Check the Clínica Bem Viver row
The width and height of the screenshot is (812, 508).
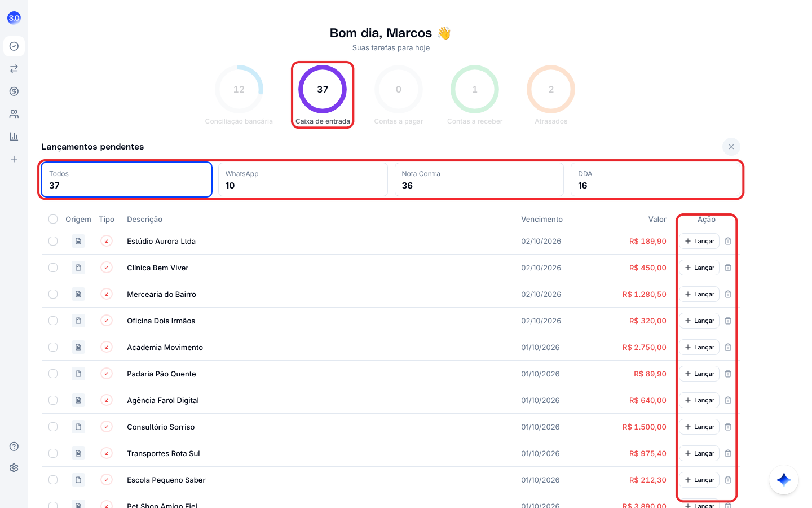pos(53,268)
